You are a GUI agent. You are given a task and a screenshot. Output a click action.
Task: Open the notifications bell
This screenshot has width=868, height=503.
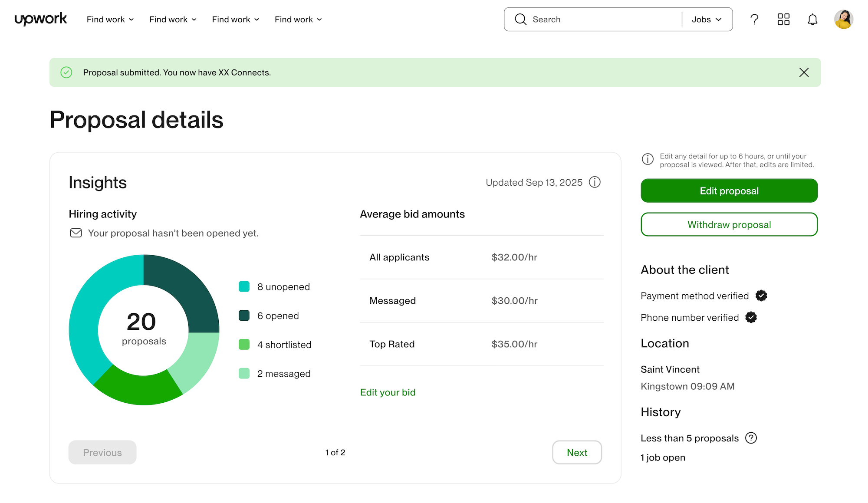pos(812,19)
